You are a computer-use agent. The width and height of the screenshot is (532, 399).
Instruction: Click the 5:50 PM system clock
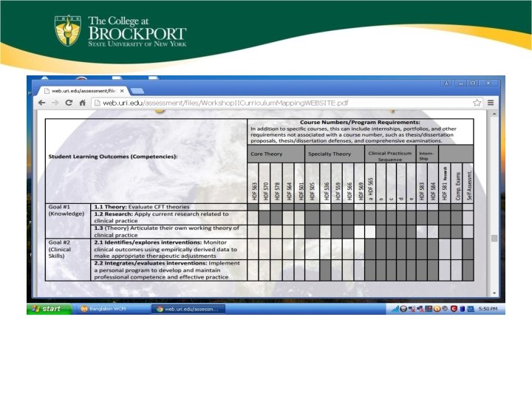488,309
